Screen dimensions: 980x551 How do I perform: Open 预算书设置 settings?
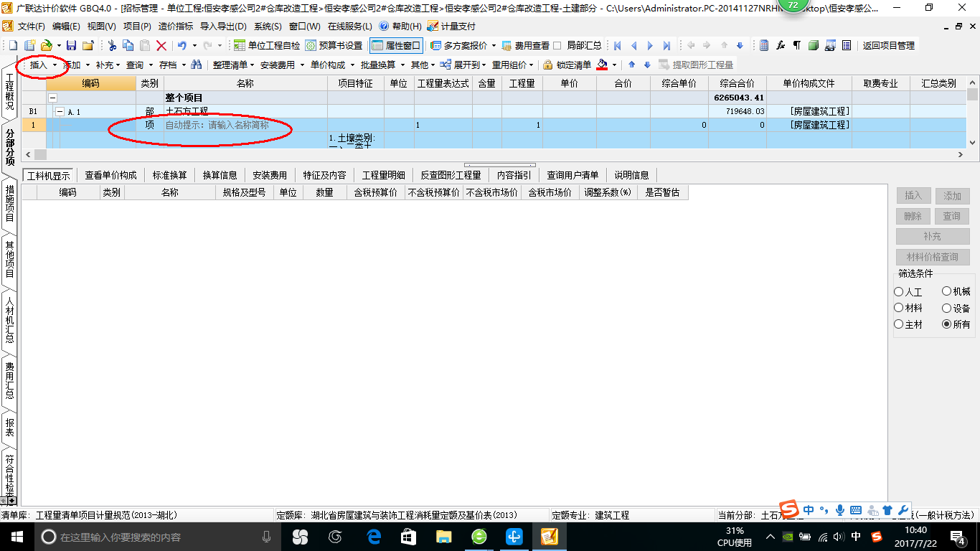[334, 45]
